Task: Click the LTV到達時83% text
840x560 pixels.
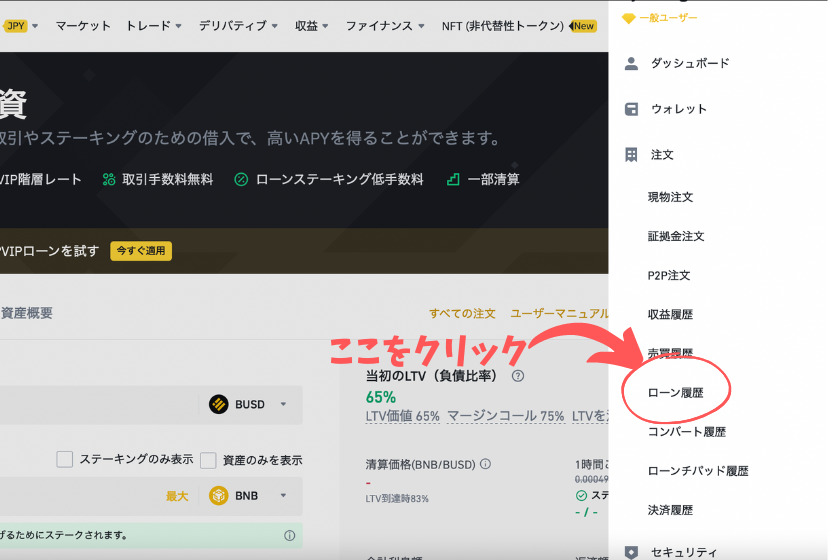Action: pyautogui.click(x=397, y=499)
